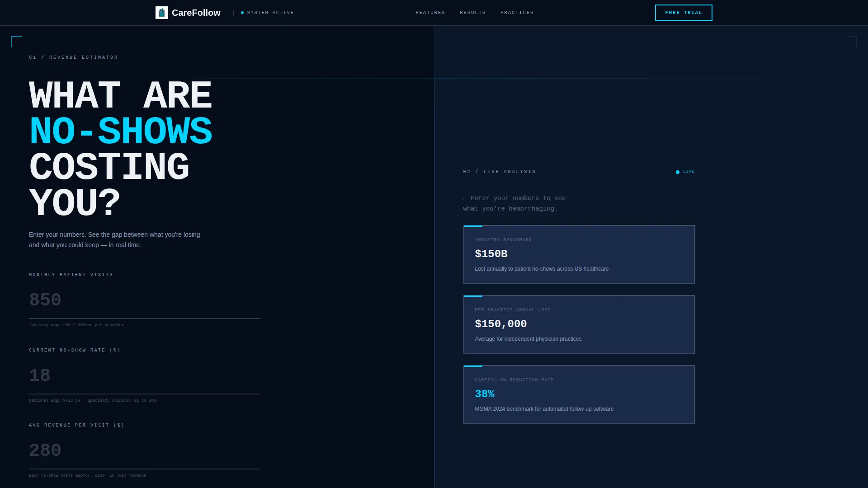Click the CareFollow logo icon
The width and height of the screenshot is (868, 488).
click(161, 13)
